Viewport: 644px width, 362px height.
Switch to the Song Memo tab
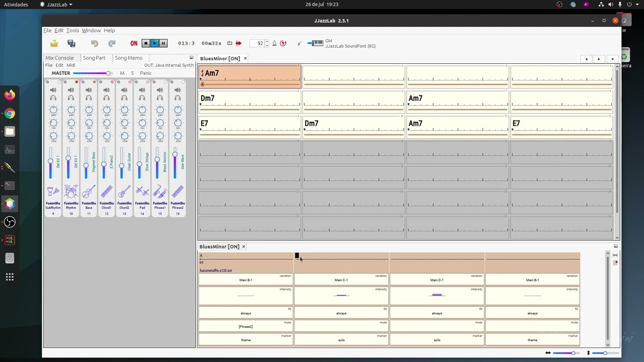(128, 58)
